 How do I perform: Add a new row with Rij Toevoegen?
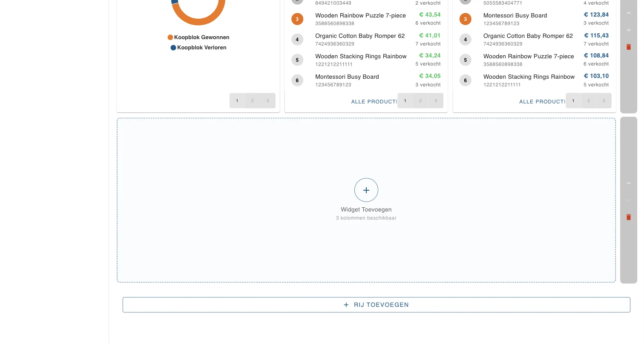[x=377, y=305]
